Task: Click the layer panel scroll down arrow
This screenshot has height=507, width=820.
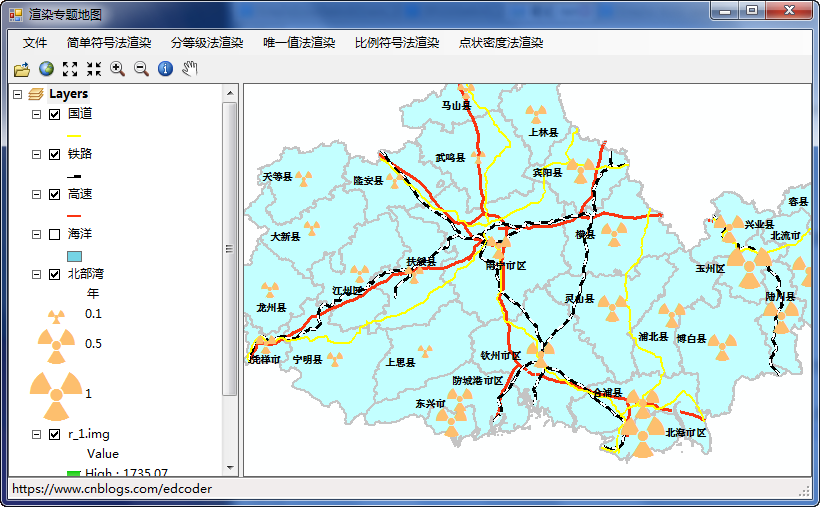Action: (230, 467)
